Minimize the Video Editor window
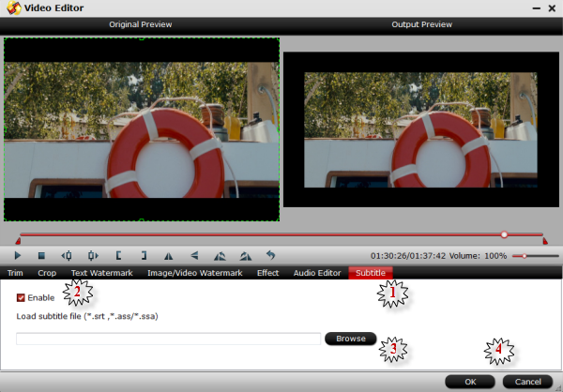Screen dimensions: 563x392 click(x=537, y=8)
